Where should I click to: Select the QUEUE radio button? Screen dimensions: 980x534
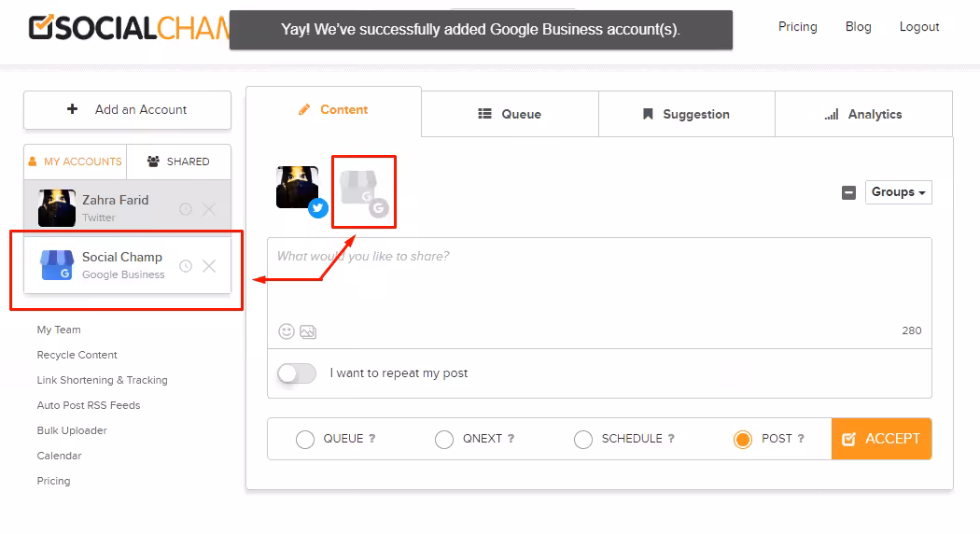(x=305, y=440)
